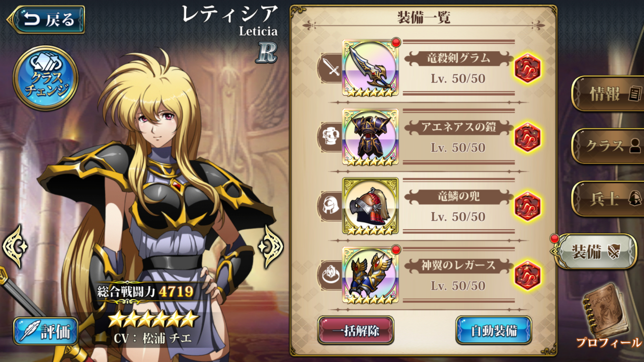This screenshot has width=644, height=362.
Task: Go back with the 戻る button
Action: point(46,20)
